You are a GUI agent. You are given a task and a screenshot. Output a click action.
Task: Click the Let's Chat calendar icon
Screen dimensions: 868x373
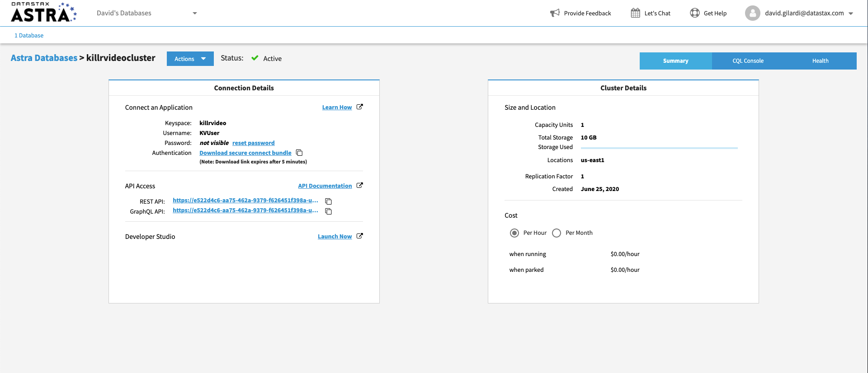(x=635, y=13)
